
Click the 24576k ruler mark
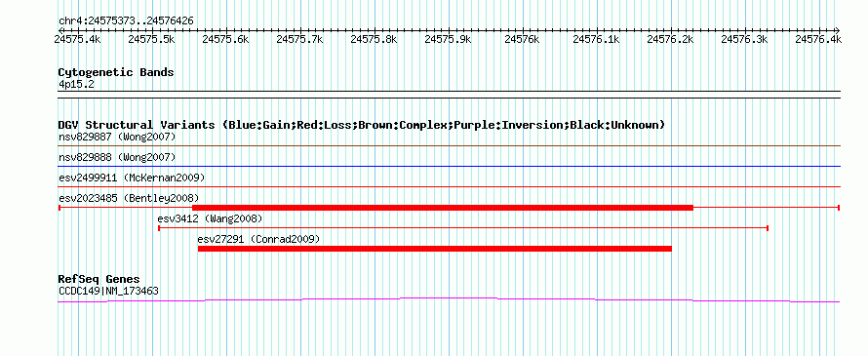click(x=523, y=39)
